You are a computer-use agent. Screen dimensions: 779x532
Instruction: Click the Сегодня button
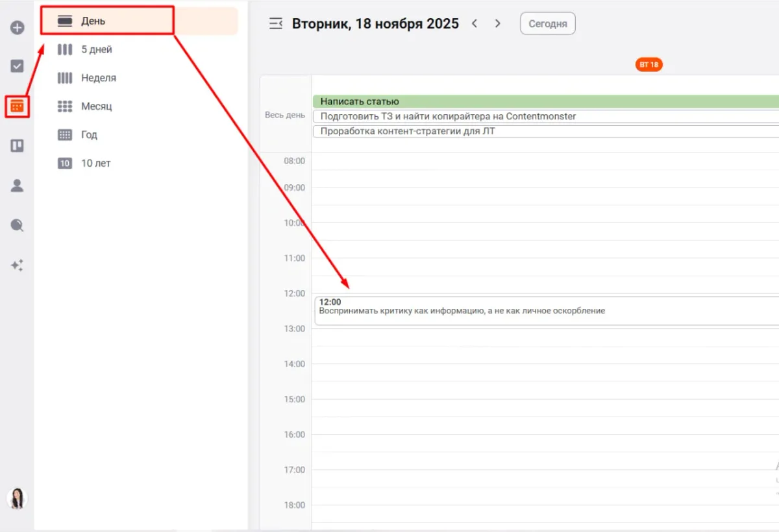click(547, 24)
